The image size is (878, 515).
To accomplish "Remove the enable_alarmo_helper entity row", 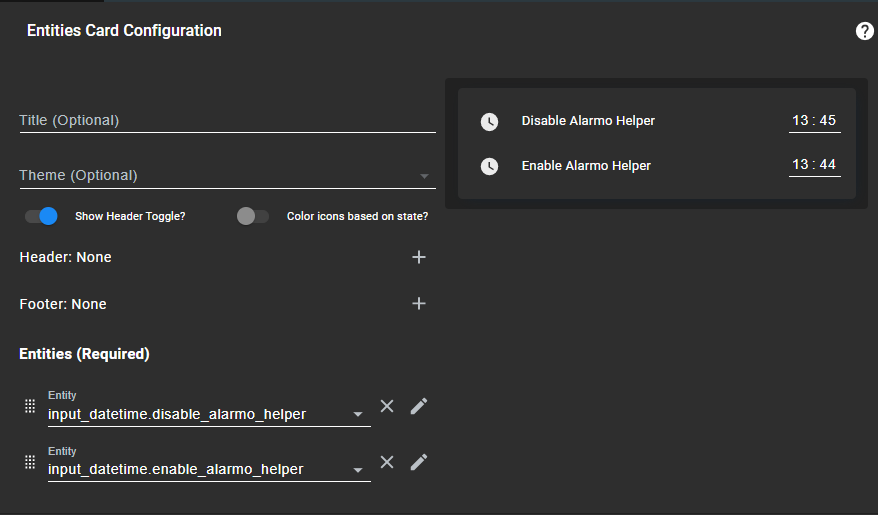I will [x=387, y=462].
